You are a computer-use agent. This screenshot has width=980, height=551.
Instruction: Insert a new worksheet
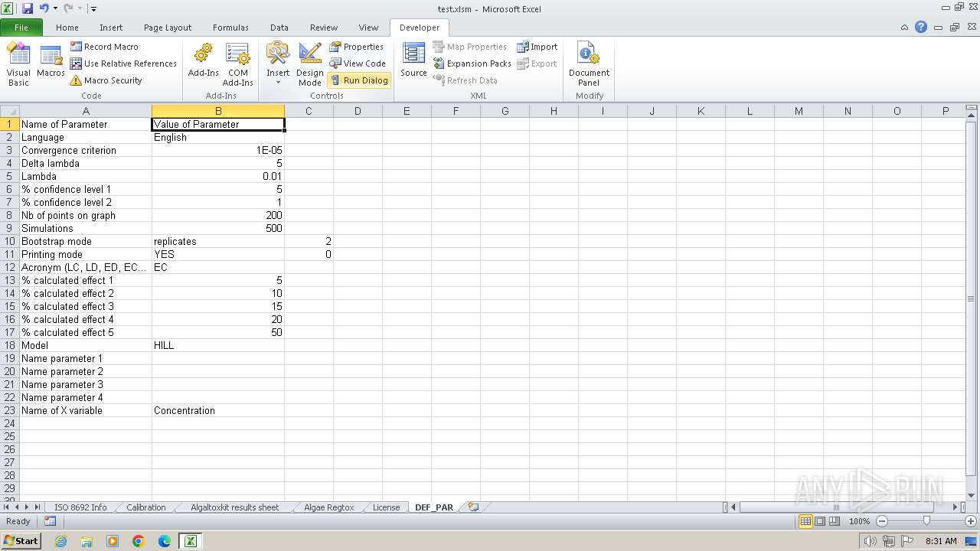473,507
